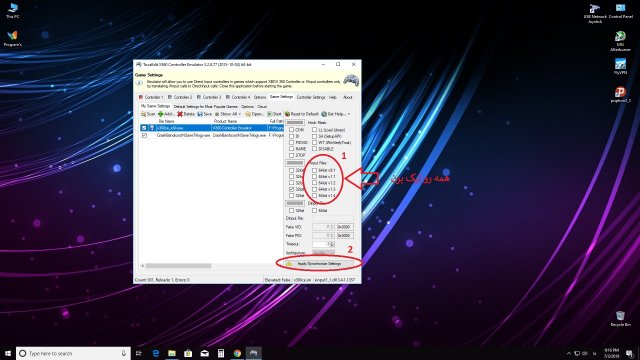This screenshot has width=640, height=360.
Task: Select the x360ce_x64.exe row
Action: point(211,128)
